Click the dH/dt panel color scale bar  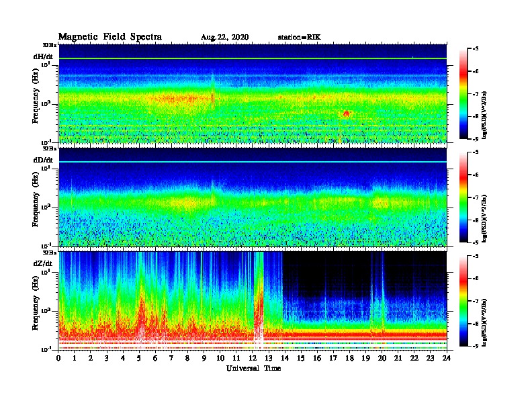point(463,93)
